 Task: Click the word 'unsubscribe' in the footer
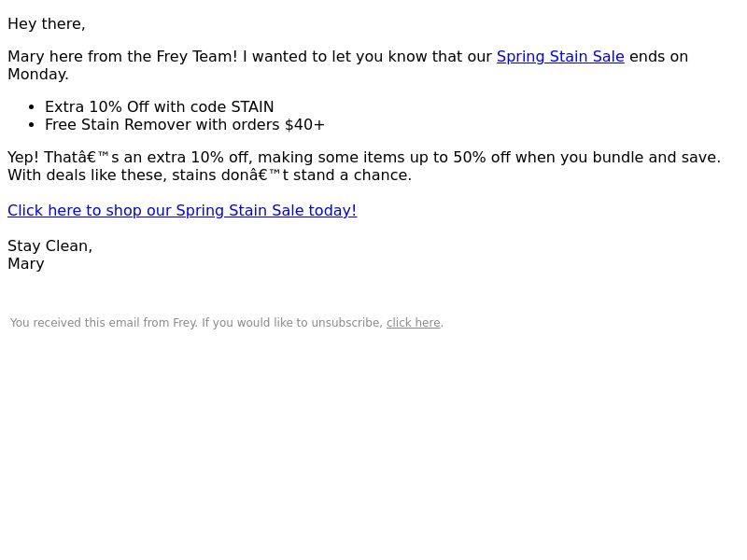[x=346, y=323]
